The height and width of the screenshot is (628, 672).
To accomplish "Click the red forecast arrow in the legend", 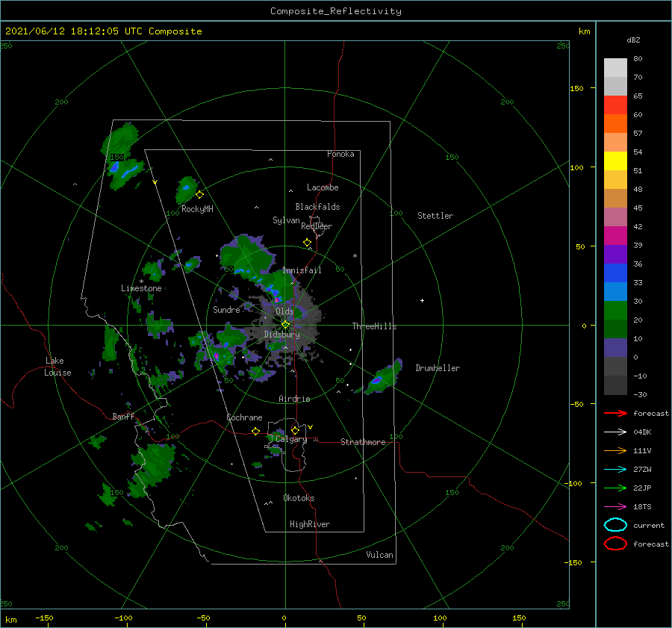I will pos(615,413).
